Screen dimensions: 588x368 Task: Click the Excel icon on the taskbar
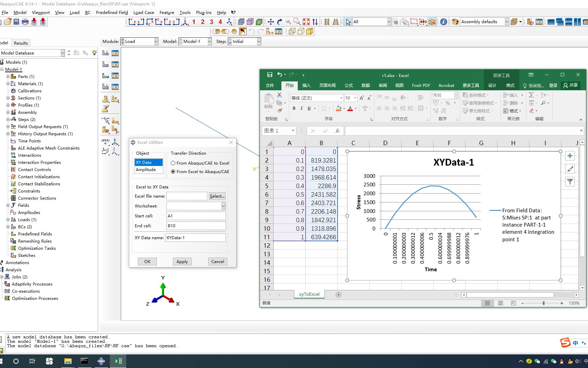pos(118,361)
